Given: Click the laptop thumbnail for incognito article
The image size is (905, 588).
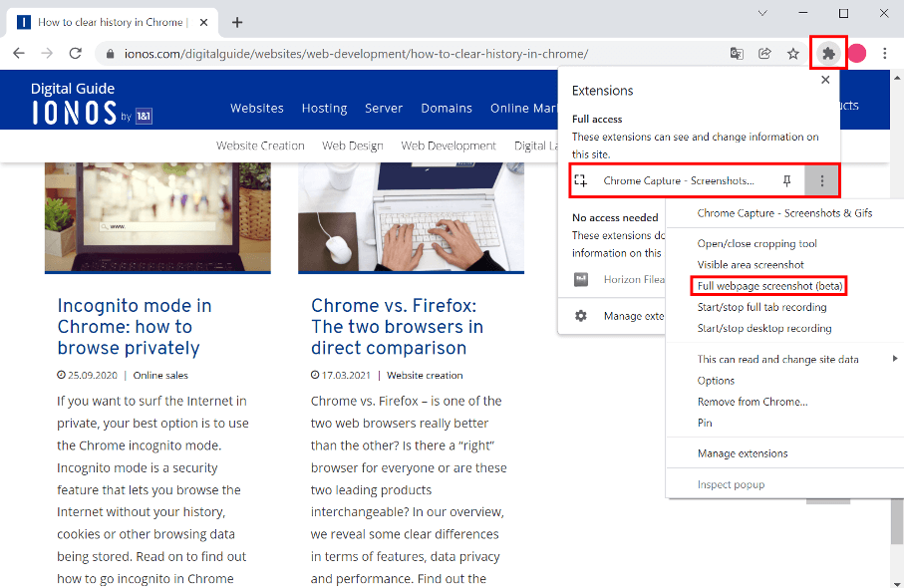Looking at the screenshot, I should 157,217.
